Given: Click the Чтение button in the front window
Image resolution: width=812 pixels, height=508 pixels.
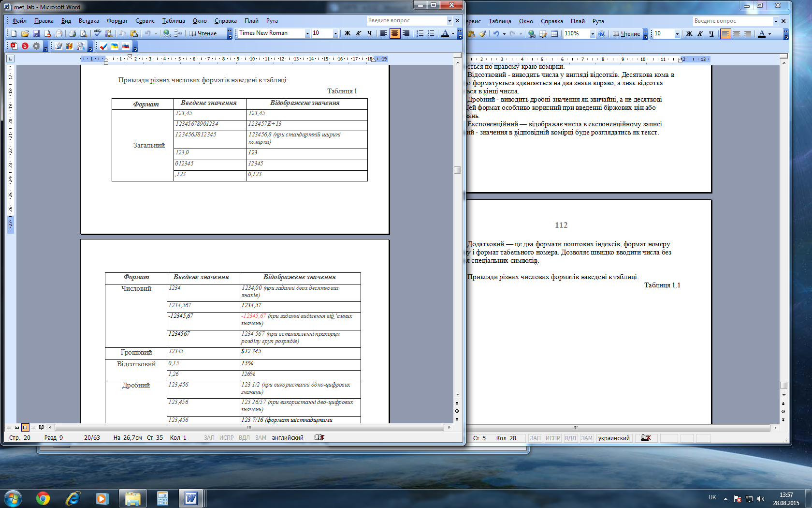Looking at the screenshot, I should point(203,33).
